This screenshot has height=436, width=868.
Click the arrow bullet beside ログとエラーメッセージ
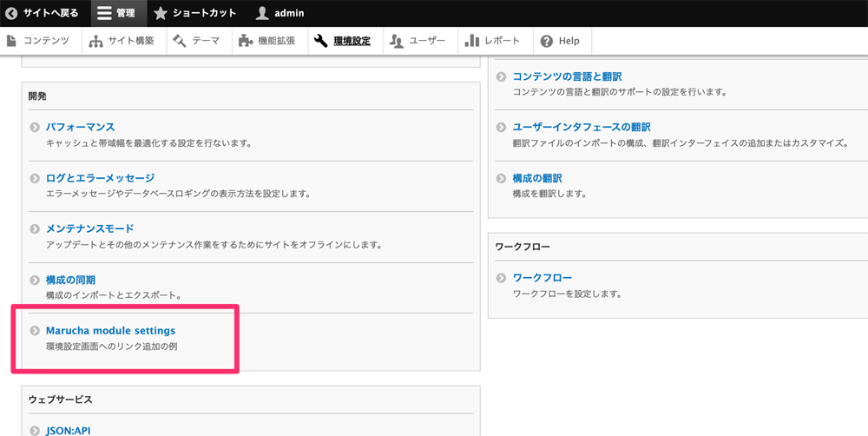click(35, 178)
